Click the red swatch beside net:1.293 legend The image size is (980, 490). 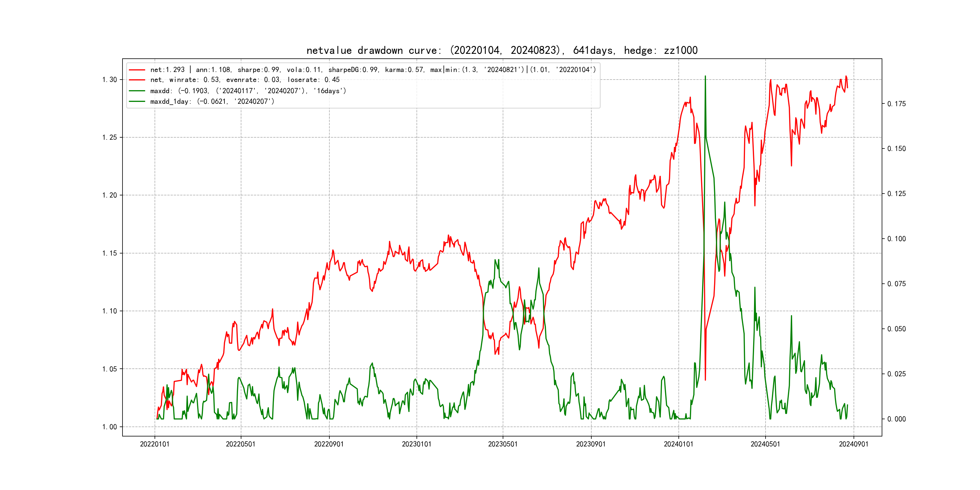click(x=137, y=70)
